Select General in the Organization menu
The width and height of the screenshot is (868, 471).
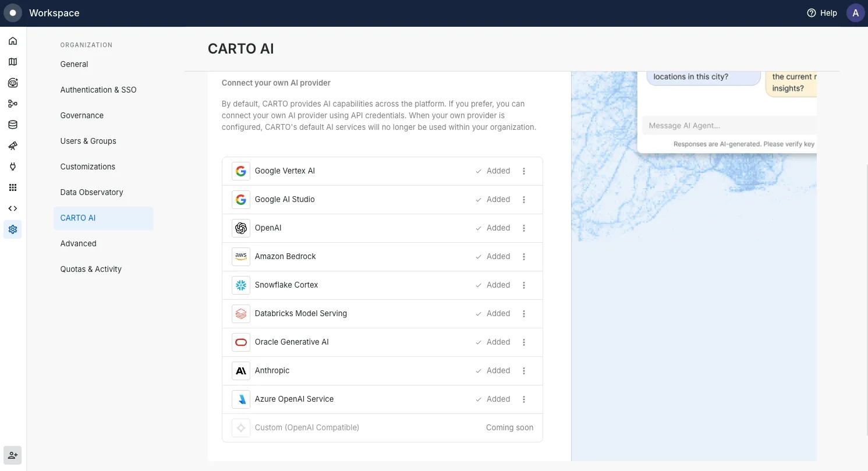[x=74, y=64]
